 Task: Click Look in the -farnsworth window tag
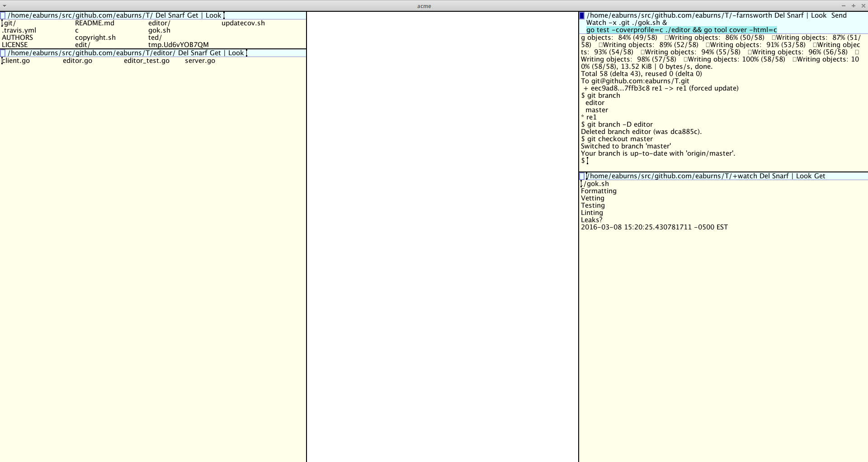point(819,15)
